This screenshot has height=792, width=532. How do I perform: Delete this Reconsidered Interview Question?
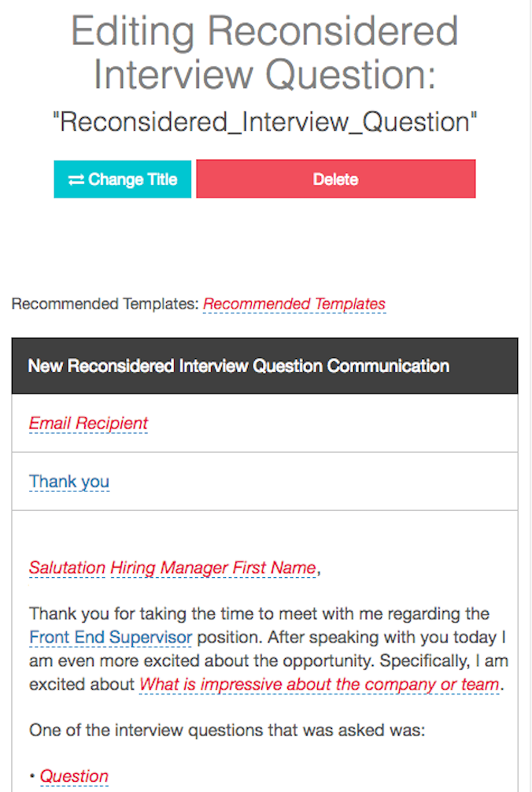pyautogui.click(x=335, y=179)
